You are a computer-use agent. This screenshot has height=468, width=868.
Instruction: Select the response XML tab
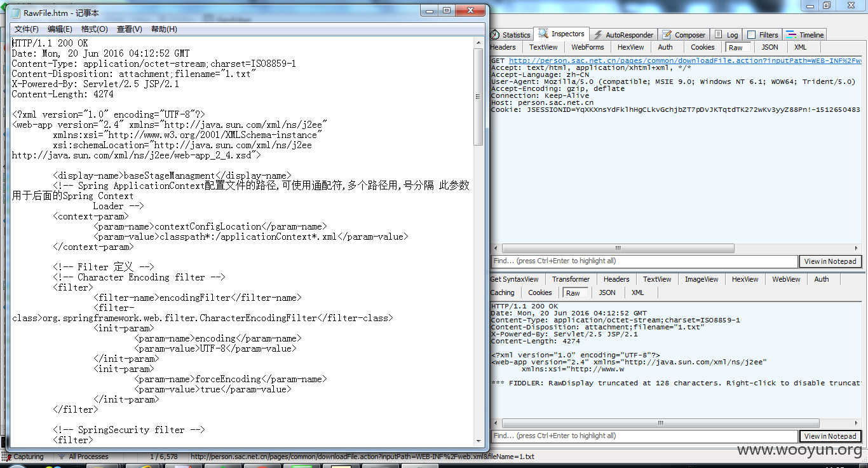pyautogui.click(x=638, y=292)
